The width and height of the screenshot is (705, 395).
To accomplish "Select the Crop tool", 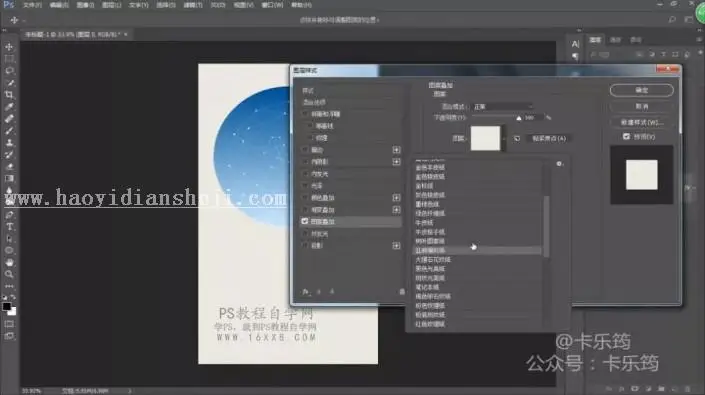I will (x=9, y=95).
